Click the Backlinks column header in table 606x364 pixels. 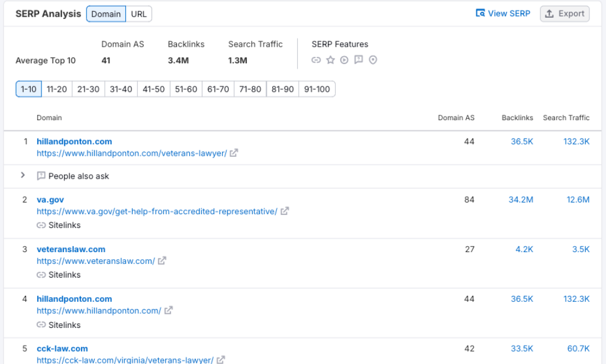pos(517,118)
